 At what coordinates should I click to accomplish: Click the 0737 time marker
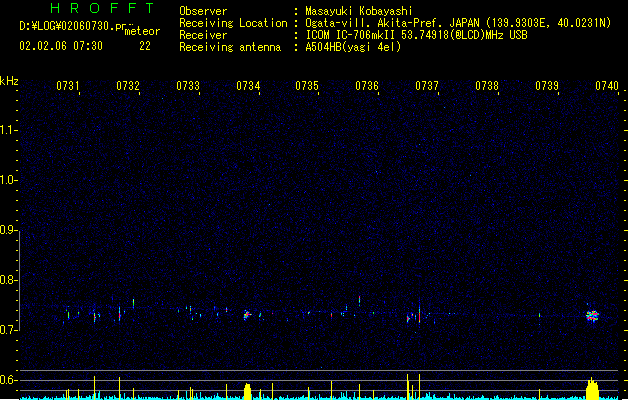427,86
